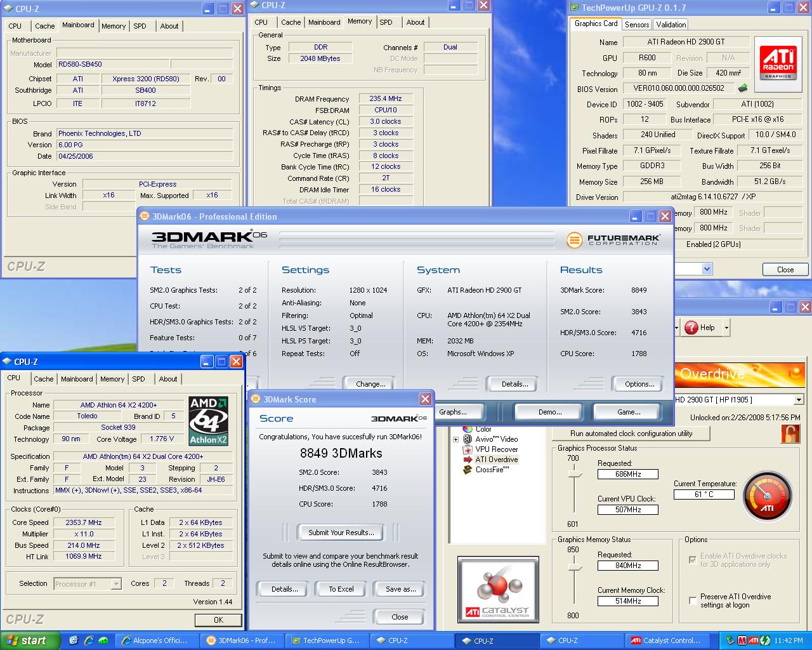Image resolution: width=812 pixels, height=650 pixels.
Task: Click the Color wheel icon in tree
Action: (468, 430)
